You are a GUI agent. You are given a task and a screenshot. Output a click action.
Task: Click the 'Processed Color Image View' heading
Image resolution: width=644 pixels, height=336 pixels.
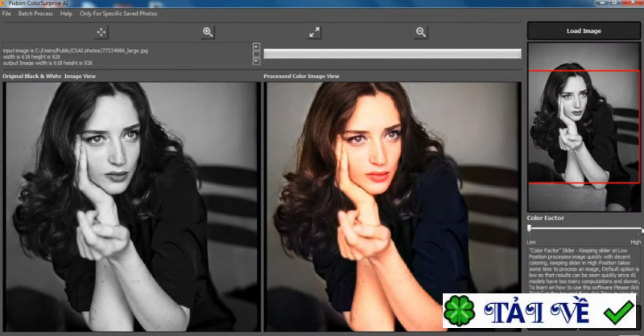pyautogui.click(x=301, y=76)
